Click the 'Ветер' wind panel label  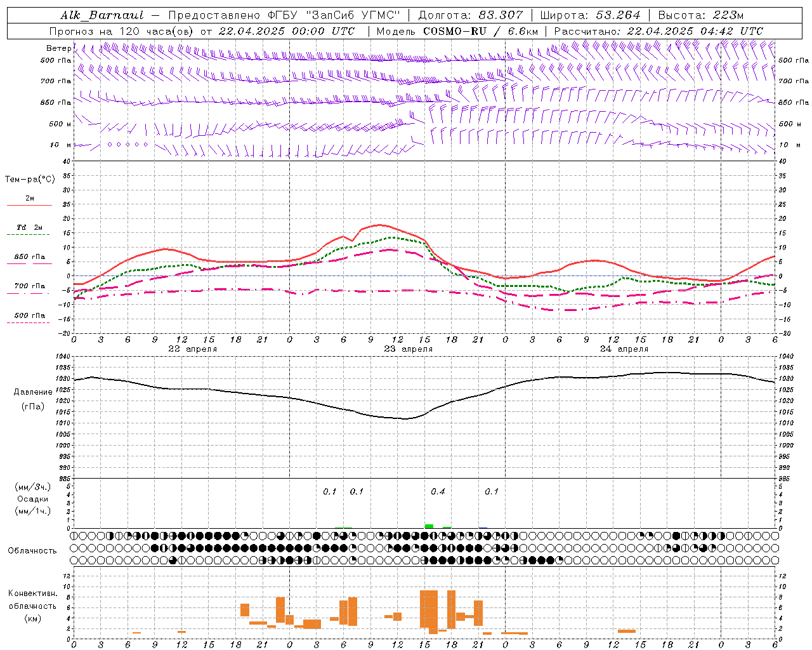point(58,48)
